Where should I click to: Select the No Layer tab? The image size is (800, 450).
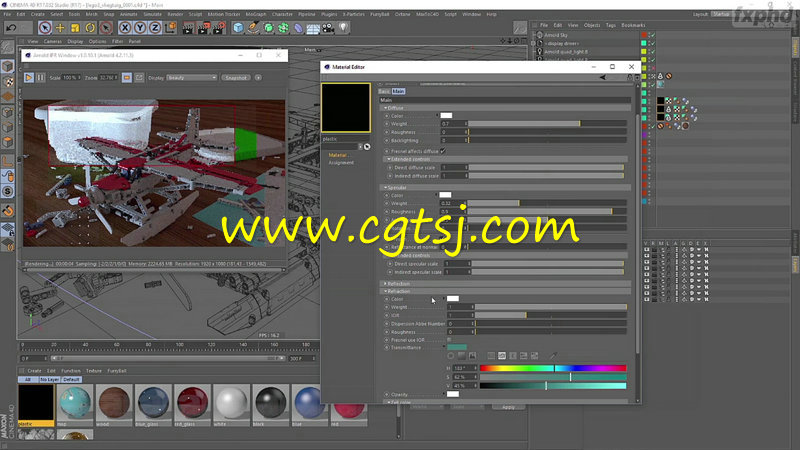pos(49,380)
